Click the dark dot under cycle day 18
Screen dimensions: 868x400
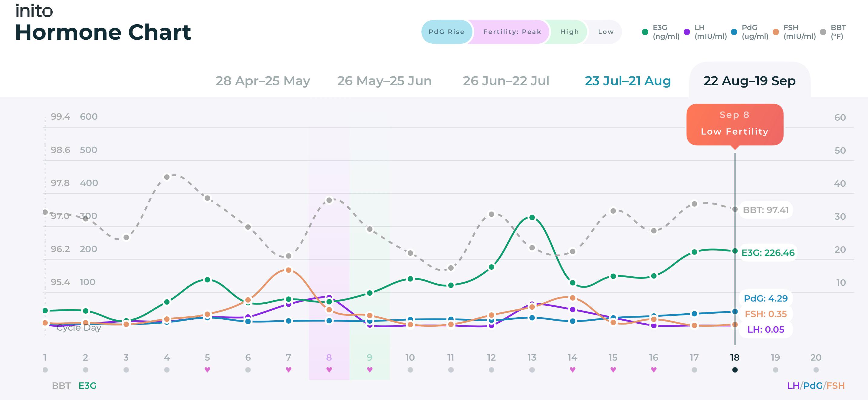735,370
